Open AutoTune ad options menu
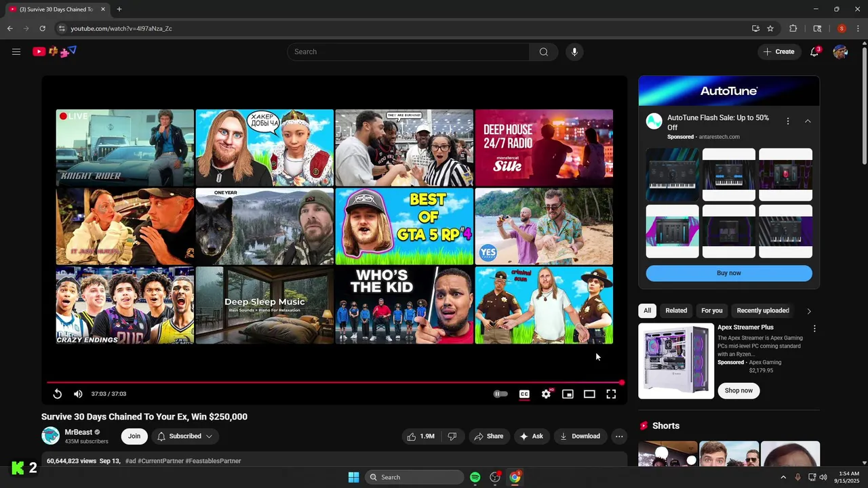This screenshot has width=868, height=488. coord(787,121)
